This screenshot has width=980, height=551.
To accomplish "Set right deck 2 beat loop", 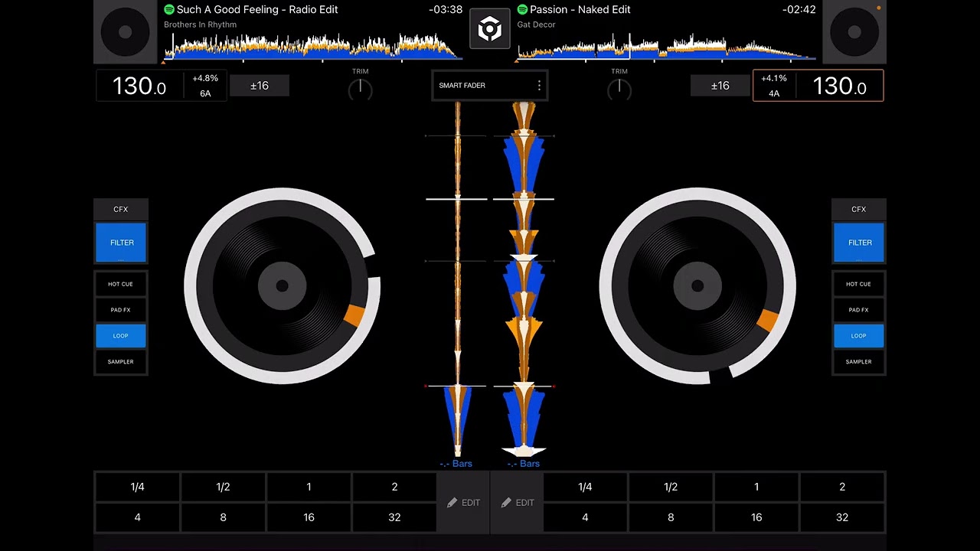I will 842,487.
